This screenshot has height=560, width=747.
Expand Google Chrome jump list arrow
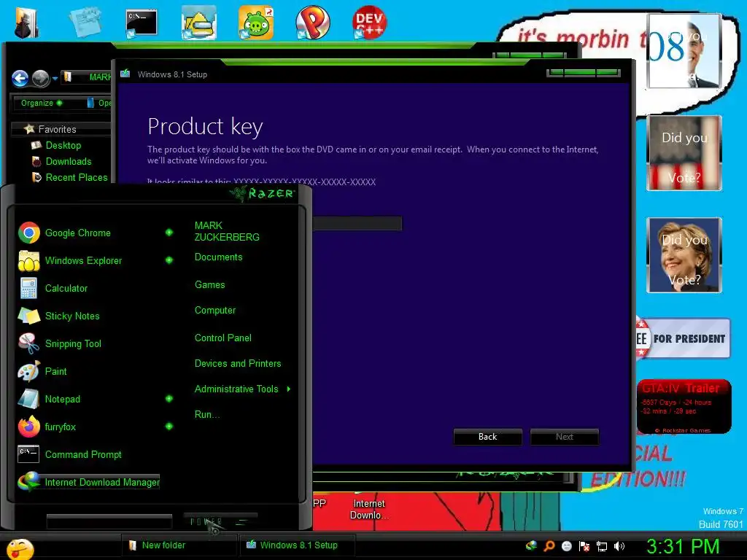pyautogui.click(x=169, y=233)
